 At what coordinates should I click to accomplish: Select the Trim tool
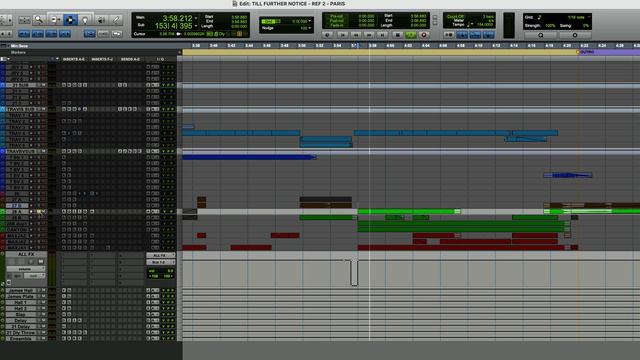(x=55, y=19)
